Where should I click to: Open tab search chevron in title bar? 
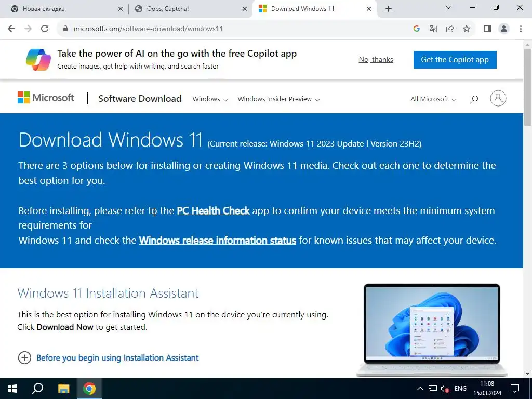[448, 7]
